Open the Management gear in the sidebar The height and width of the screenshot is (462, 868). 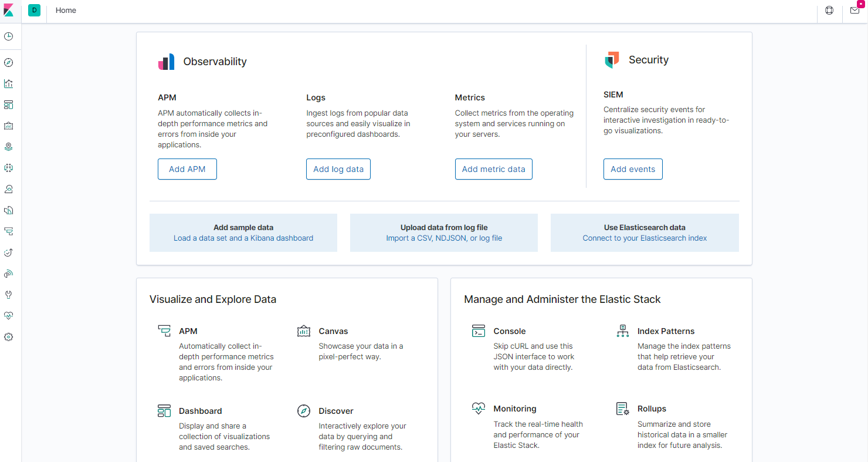click(9, 337)
